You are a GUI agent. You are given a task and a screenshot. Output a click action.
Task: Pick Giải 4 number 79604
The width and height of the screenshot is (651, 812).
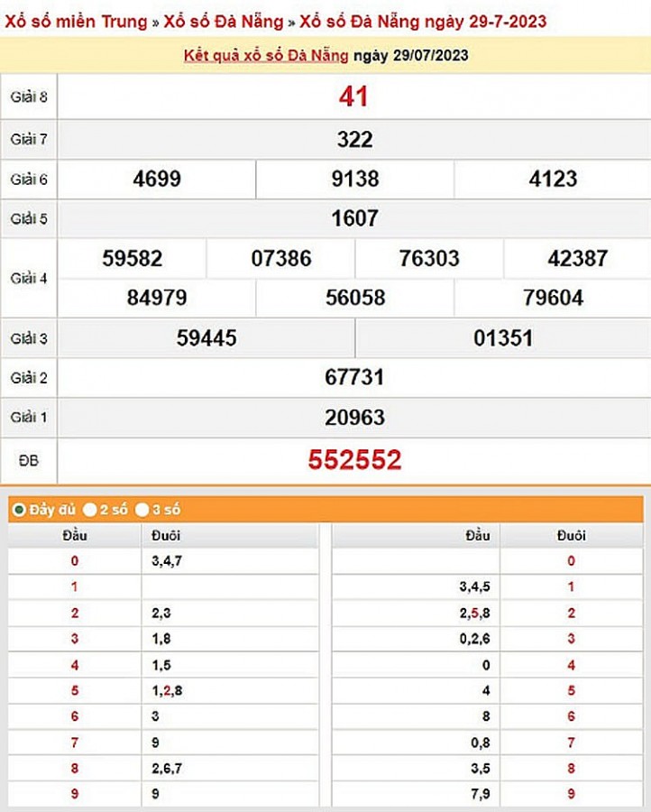click(x=553, y=298)
